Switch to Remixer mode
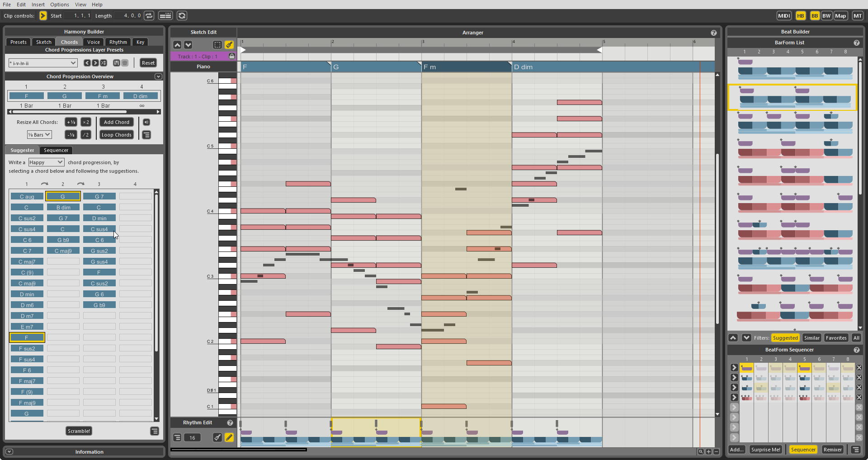The height and width of the screenshot is (460, 868). 832,450
